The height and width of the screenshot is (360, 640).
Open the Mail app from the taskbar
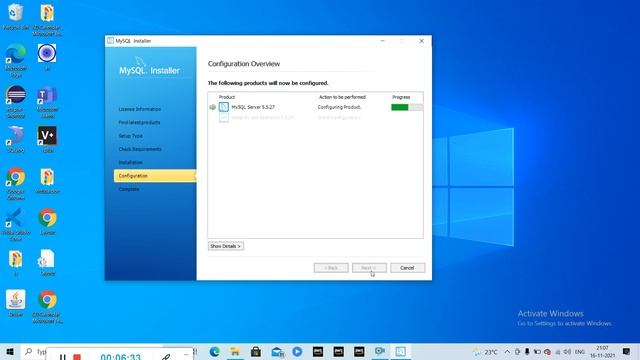(x=277, y=351)
